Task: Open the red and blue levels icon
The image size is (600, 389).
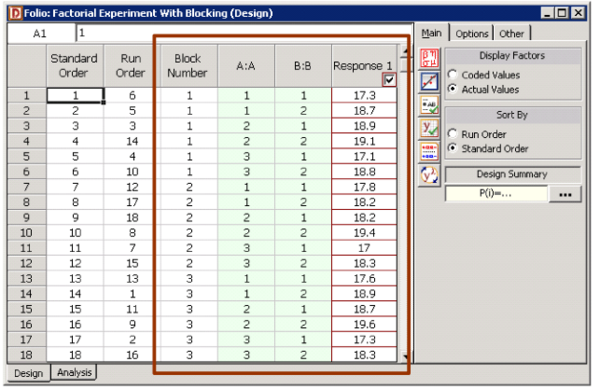Action: pyautogui.click(x=429, y=152)
